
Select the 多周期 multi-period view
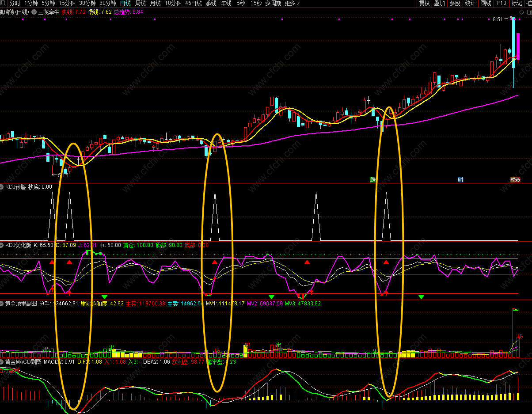click(x=273, y=3)
